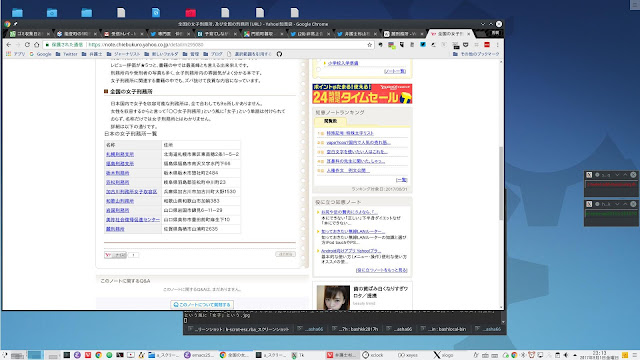Expand その他のブックマーク folder
The width and height of the screenshot is (640, 360).
[x=476, y=54]
